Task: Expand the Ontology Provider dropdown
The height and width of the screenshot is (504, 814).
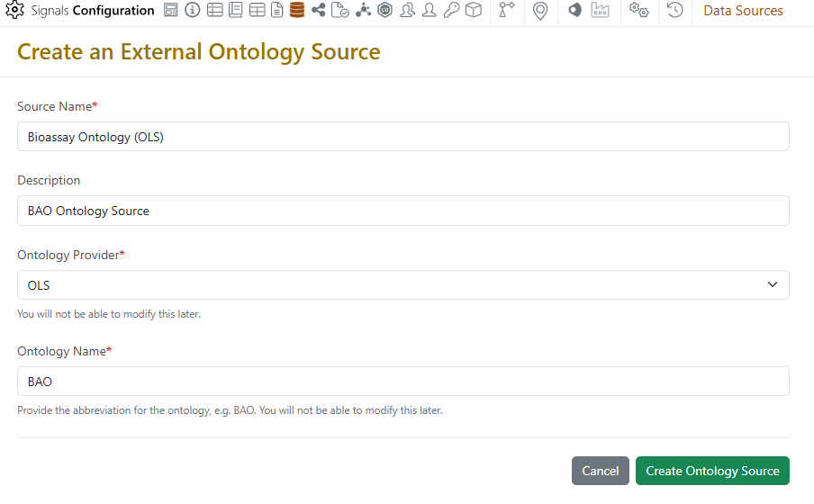Action: 402,284
